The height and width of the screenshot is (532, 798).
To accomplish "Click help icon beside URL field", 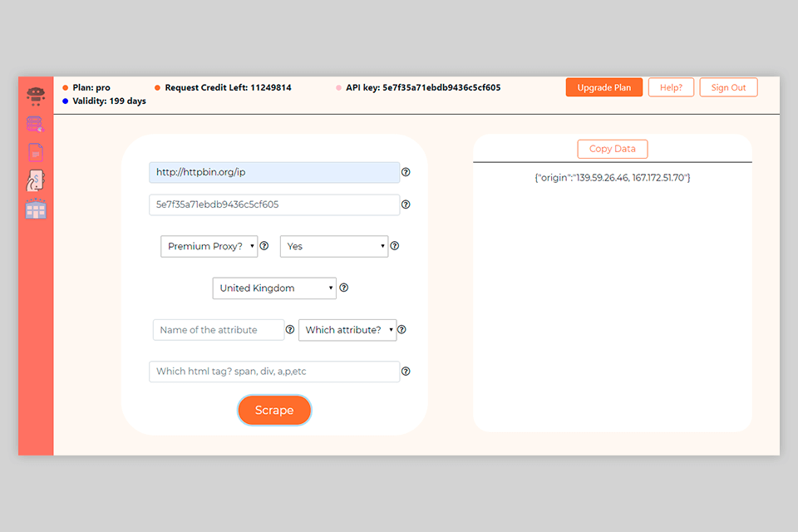I will tap(406, 172).
